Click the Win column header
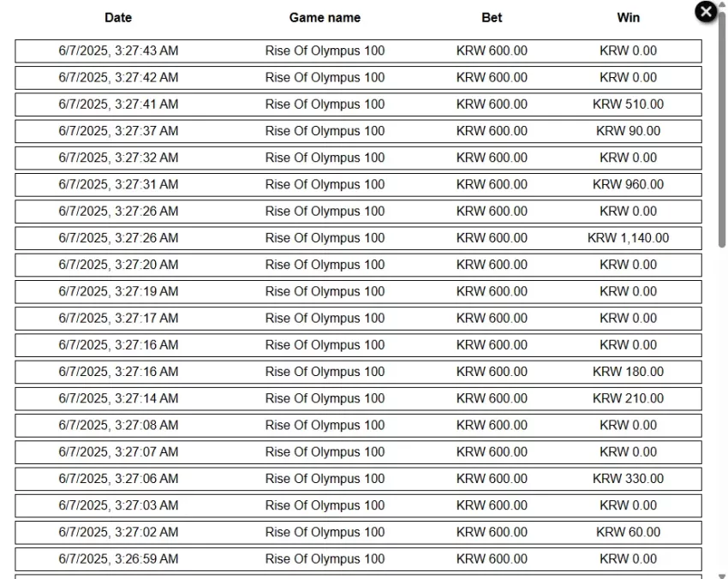The width and height of the screenshot is (728, 579). [x=628, y=18]
